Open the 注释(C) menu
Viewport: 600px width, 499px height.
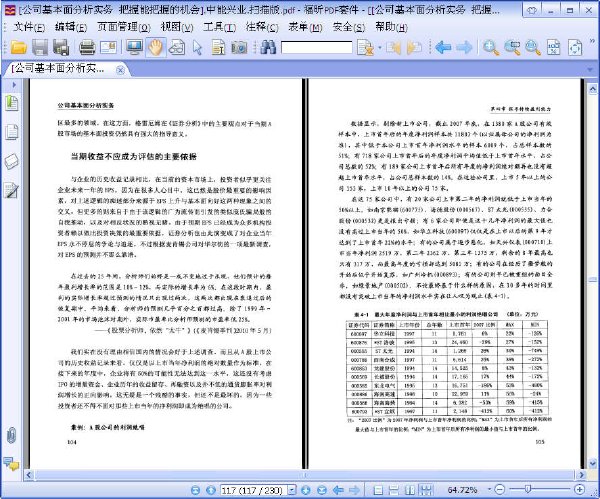(262, 27)
